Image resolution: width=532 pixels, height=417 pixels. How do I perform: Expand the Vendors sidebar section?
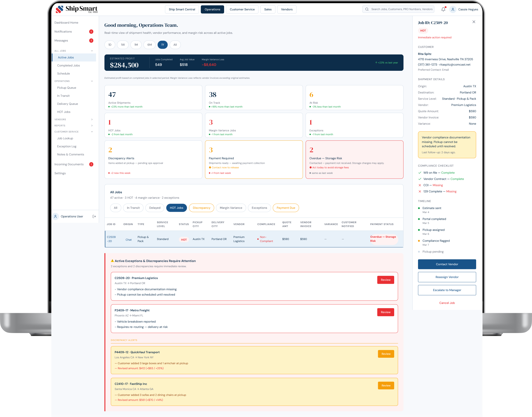pyautogui.click(x=92, y=119)
